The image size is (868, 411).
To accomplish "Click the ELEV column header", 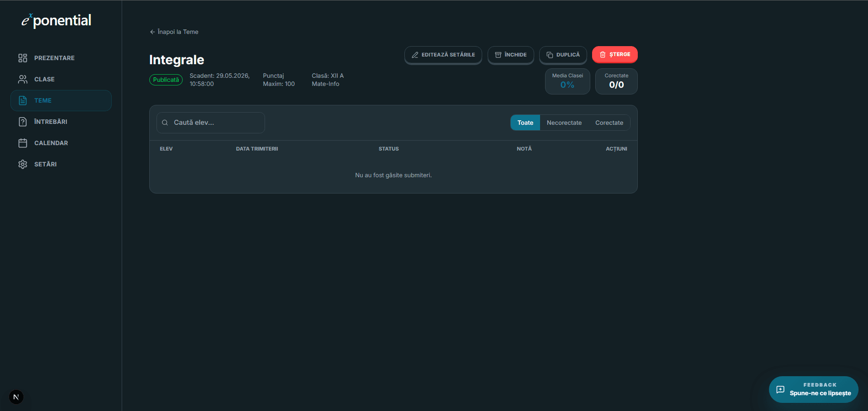I will pos(166,149).
